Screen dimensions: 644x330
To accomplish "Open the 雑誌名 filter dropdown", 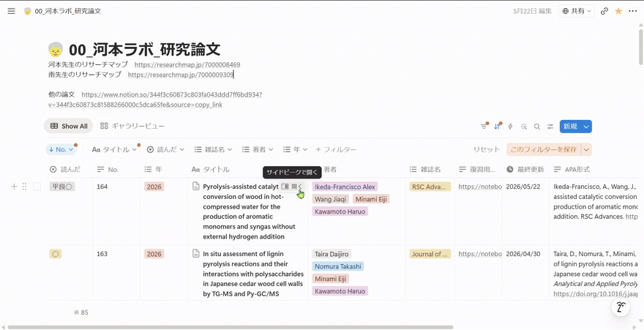I will click(213, 149).
